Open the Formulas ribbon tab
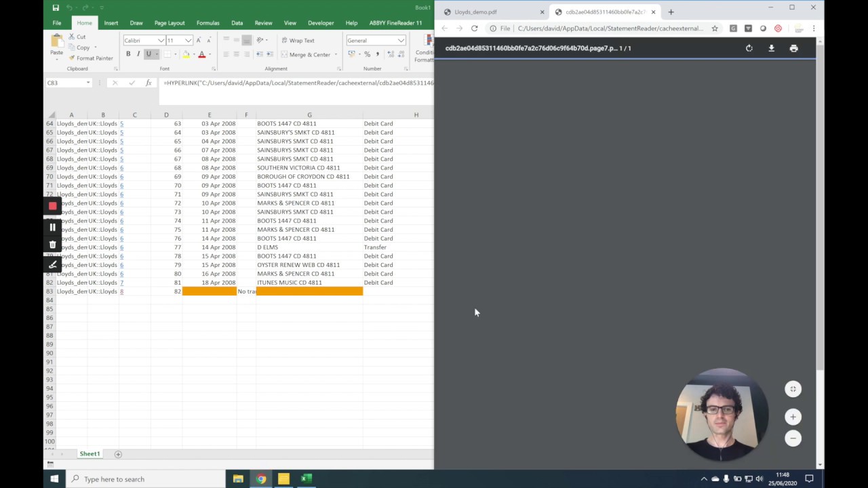This screenshot has height=488, width=868. coord(208,23)
